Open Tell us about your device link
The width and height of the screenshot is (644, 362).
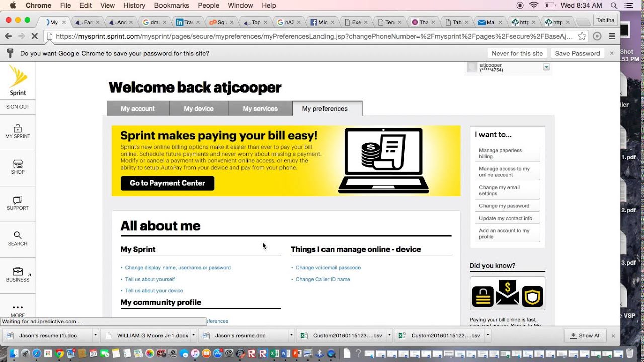pyautogui.click(x=154, y=291)
